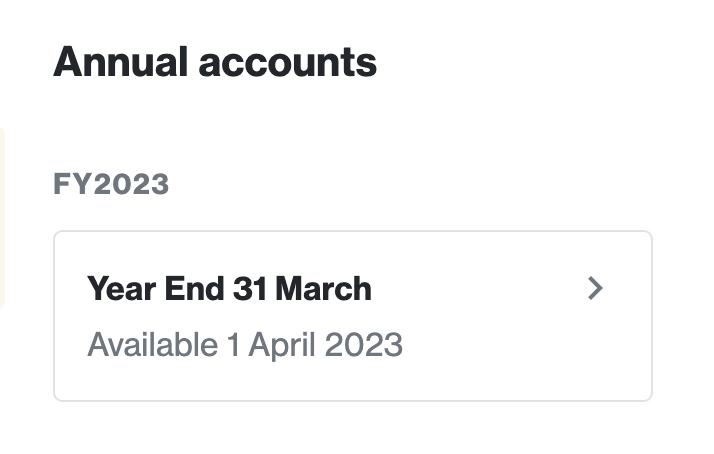
Task: Click the FY2023 section label
Action: [111, 184]
